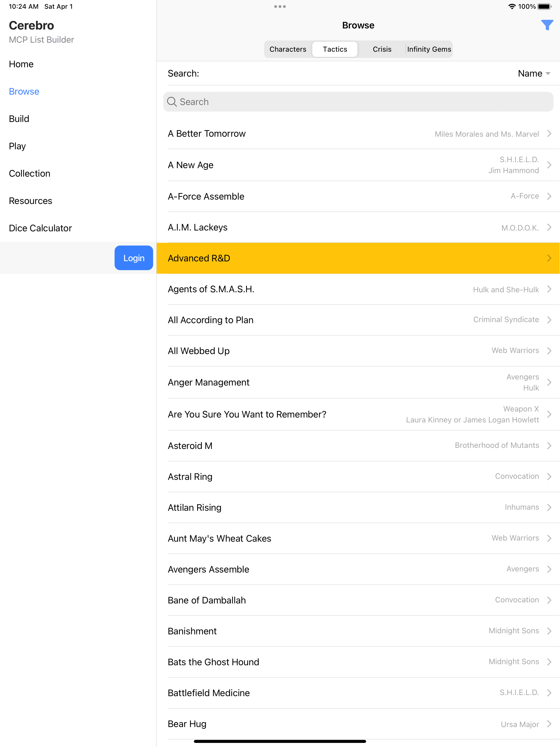Open Build in sidebar

coord(19,119)
